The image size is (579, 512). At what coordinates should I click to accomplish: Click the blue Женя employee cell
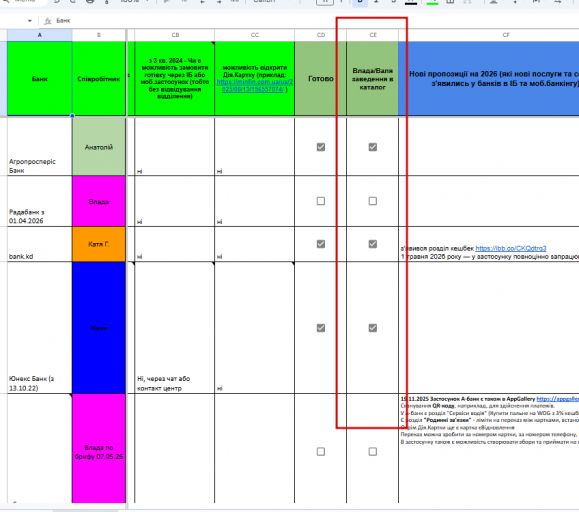[x=99, y=328]
